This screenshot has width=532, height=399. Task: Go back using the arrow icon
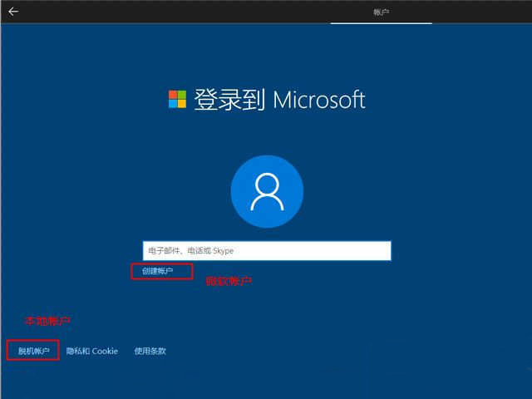click(x=13, y=12)
